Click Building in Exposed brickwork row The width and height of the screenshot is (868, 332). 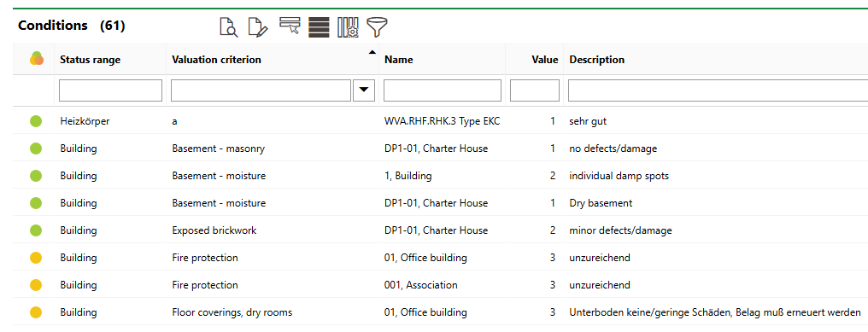(x=79, y=230)
